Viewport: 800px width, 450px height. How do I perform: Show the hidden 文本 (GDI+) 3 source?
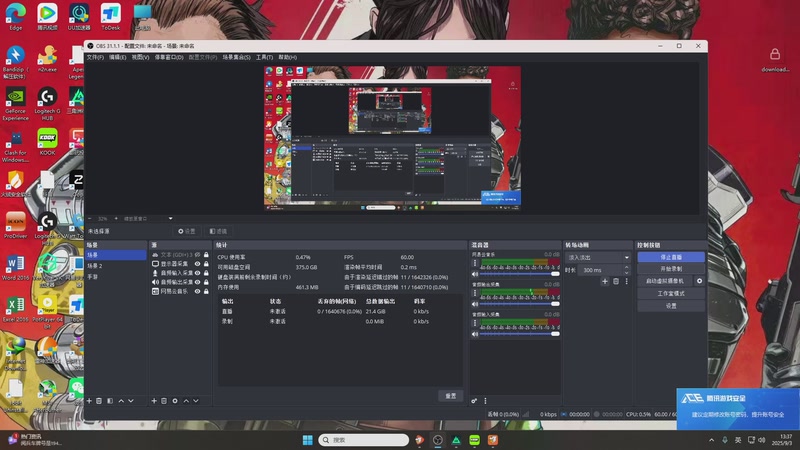click(x=197, y=255)
